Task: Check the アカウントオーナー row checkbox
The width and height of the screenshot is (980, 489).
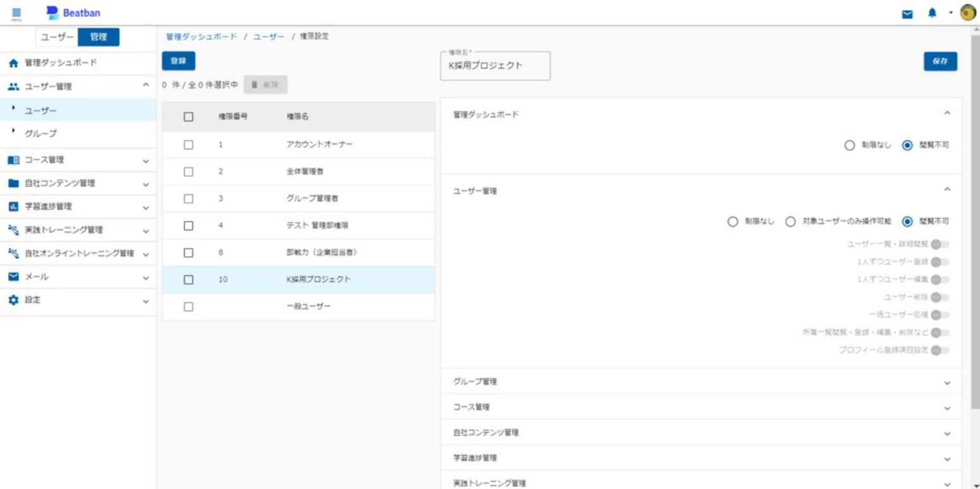Action: click(188, 144)
